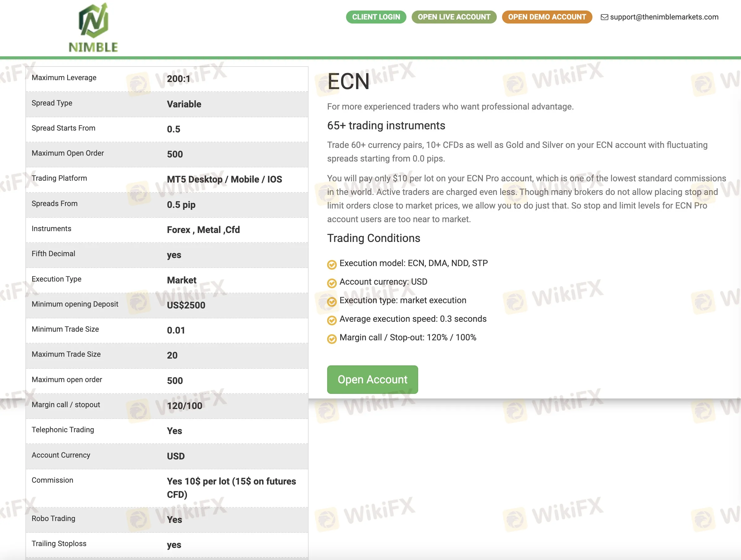Click the envelope icon beside support email
Image resolution: width=741 pixels, height=560 pixels.
(604, 17)
